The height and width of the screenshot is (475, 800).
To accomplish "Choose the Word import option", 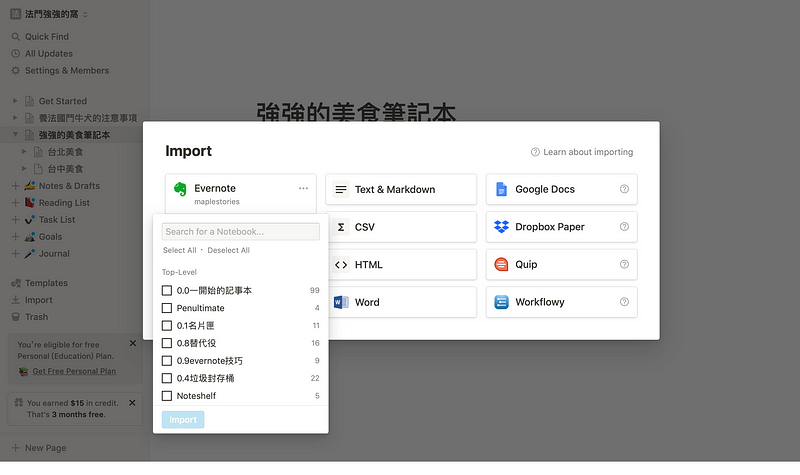I will click(x=401, y=302).
